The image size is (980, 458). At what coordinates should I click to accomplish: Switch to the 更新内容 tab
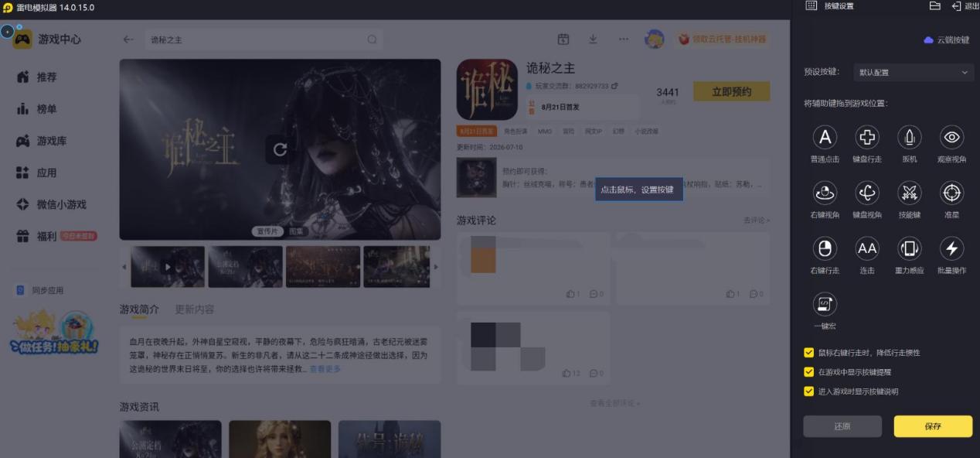click(x=195, y=309)
